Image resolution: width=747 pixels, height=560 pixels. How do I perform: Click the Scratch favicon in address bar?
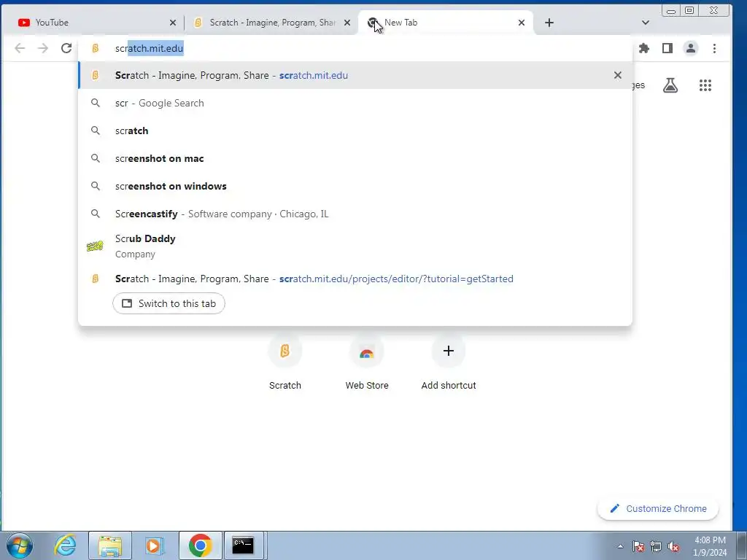96,48
